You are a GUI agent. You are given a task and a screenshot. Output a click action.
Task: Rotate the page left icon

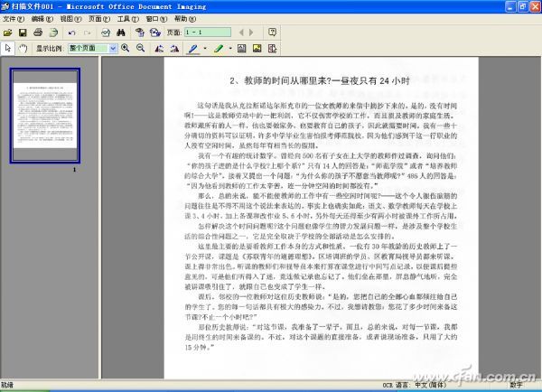point(159,49)
